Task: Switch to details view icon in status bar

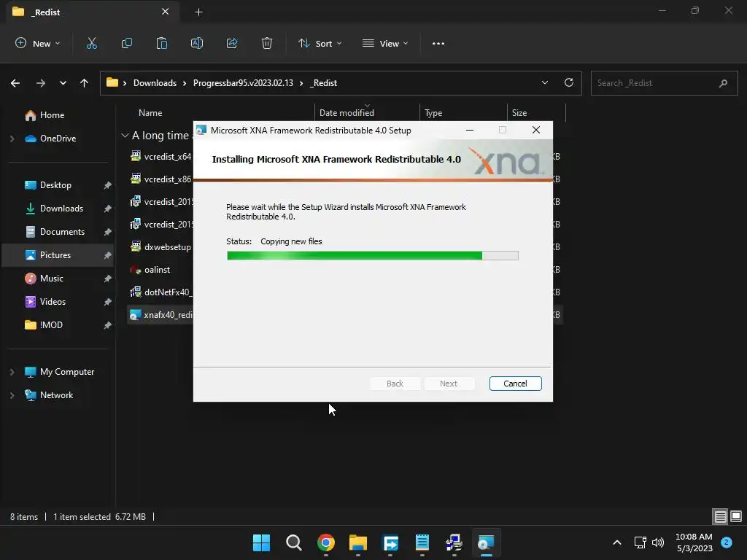Action: 720,516
